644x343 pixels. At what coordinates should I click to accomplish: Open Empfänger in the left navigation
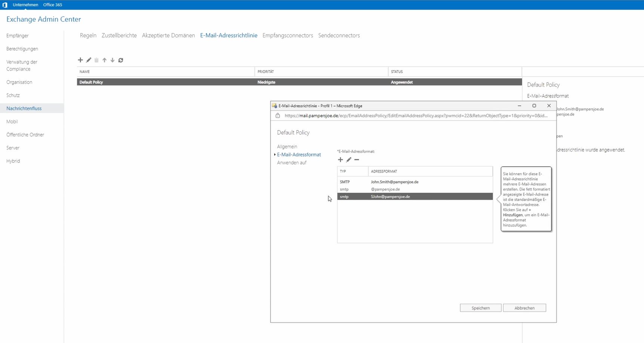coord(18,36)
